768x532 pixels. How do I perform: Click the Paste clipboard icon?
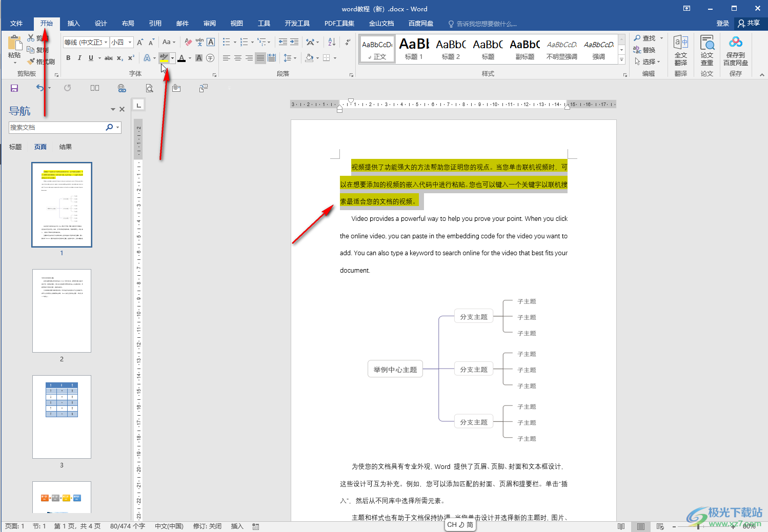pyautogui.click(x=14, y=43)
